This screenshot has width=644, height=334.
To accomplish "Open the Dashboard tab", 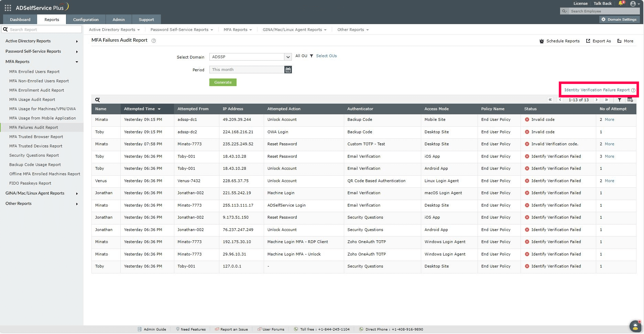I will coord(20,20).
